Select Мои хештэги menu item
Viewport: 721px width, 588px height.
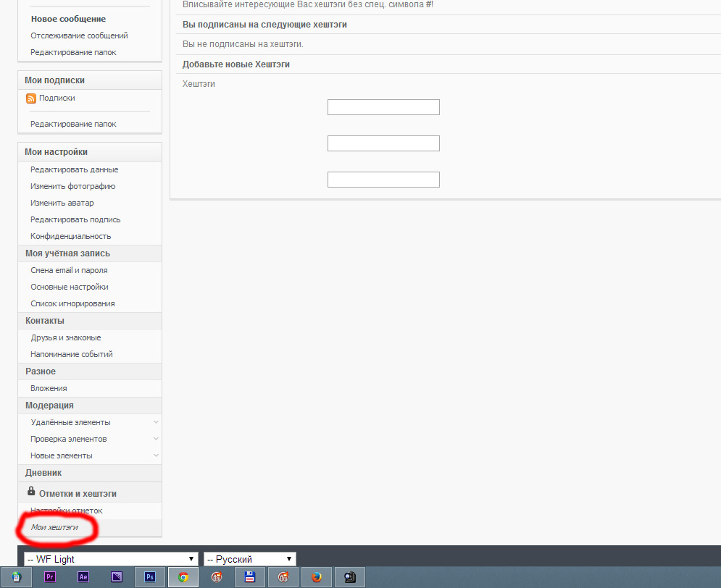(54, 527)
